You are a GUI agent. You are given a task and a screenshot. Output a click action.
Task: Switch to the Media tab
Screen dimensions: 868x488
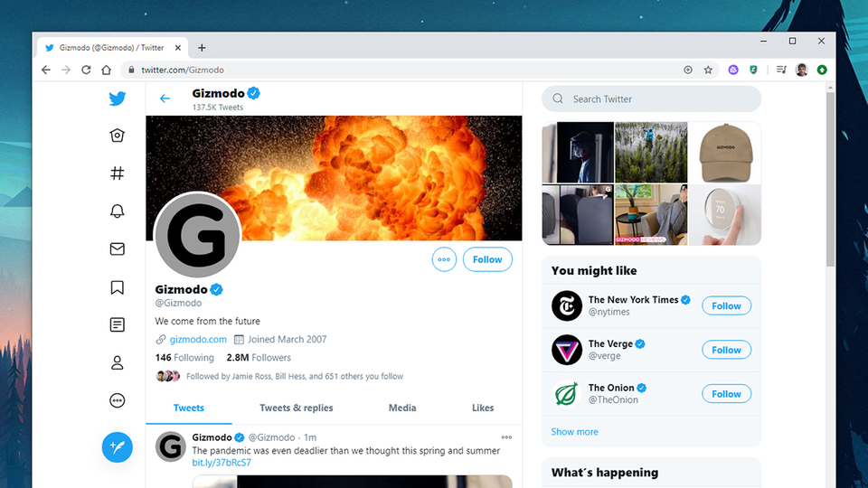point(401,408)
